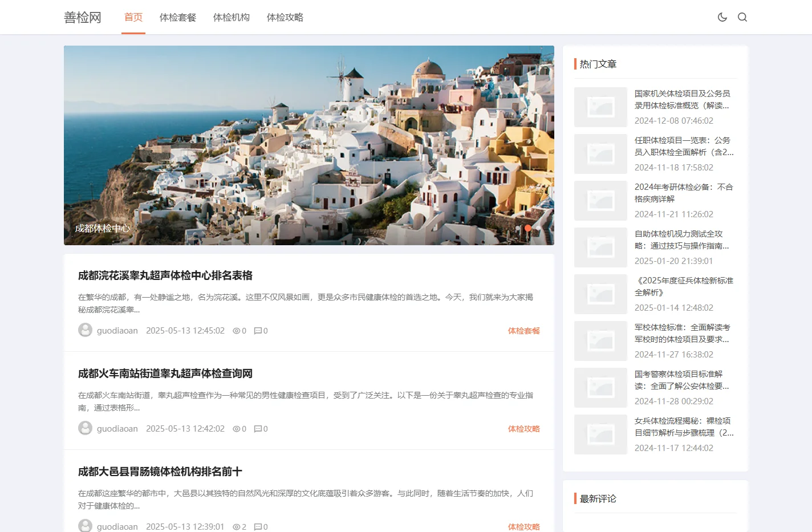Click guodiaoan avatar on 12:39:01 post
This screenshot has height=532, width=812.
85,526
